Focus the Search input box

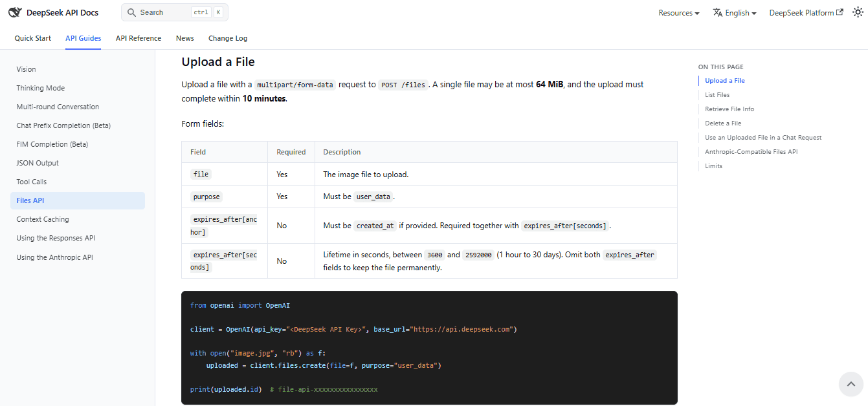(175, 12)
